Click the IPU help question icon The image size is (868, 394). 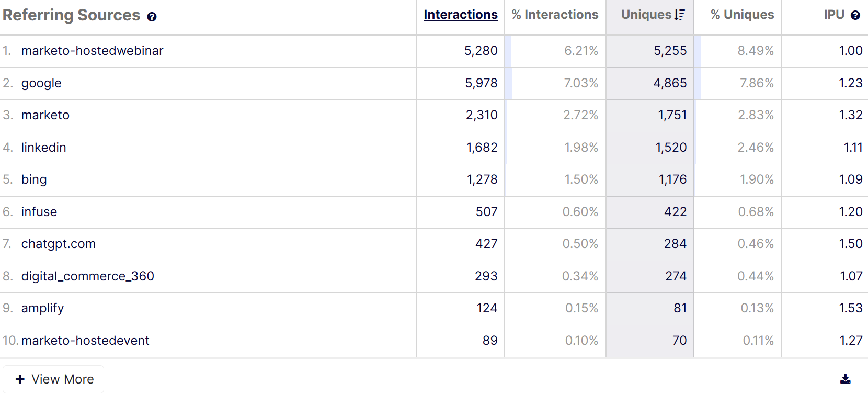[855, 15]
